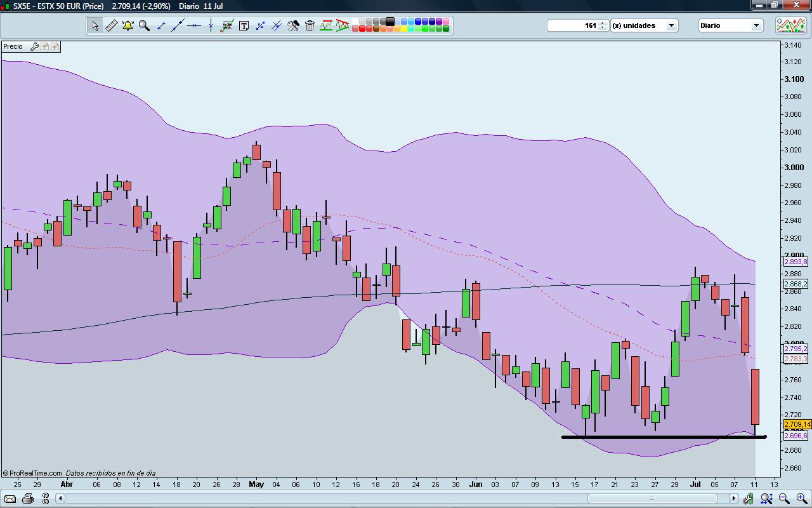Open the alarm bell alert tool
Screen dimensions: 812x508
(x=128, y=26)
